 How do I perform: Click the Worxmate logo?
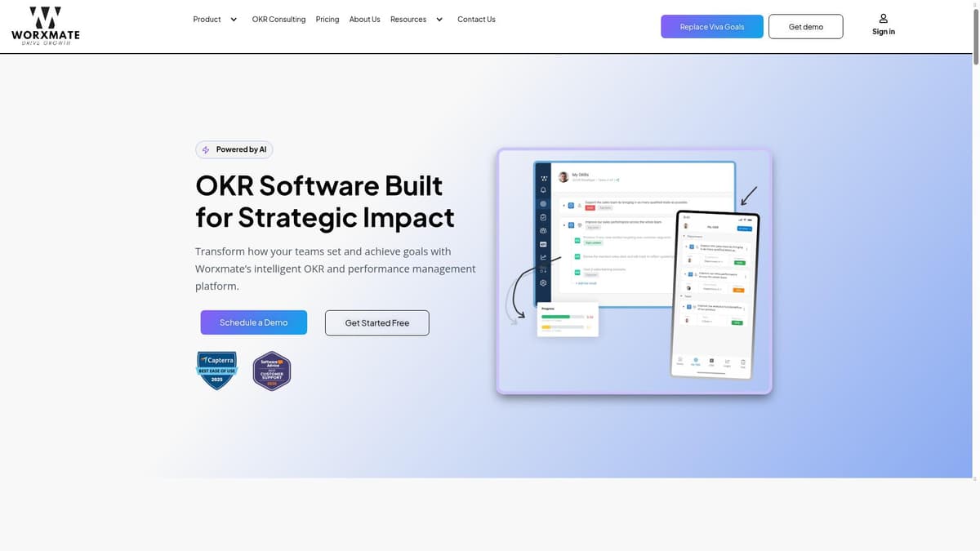tap(46, 26)
